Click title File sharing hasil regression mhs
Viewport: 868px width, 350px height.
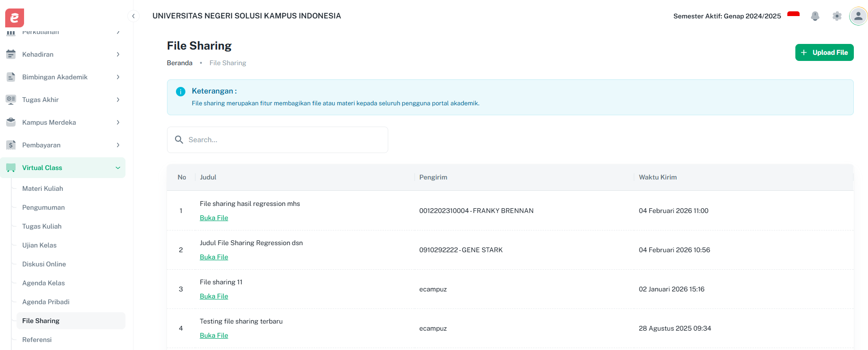click(x=250, y=204)
